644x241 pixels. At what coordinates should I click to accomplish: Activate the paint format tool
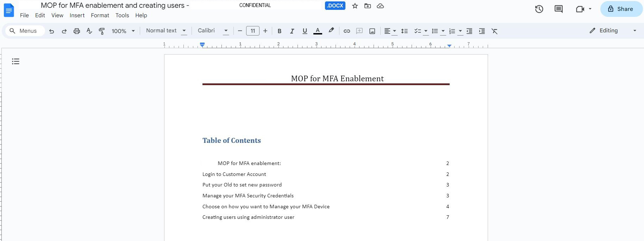pyautogui.click(x=102, y=31)
